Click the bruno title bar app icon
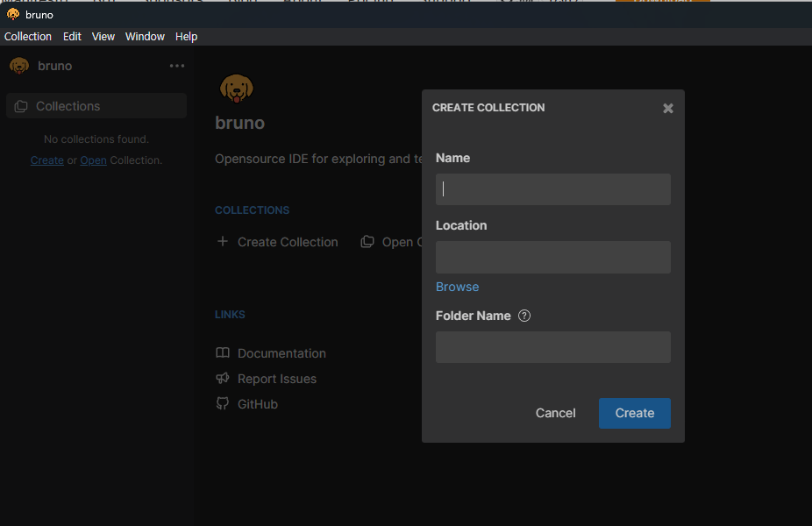The width and height of the screenshot is (812, 526). coord(13,14)
